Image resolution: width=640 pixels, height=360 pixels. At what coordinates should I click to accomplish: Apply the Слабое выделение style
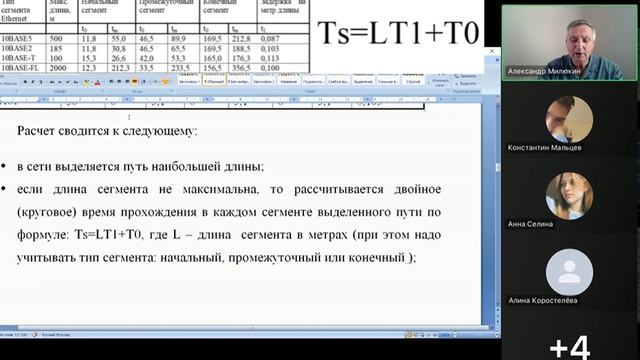[x=338, y=80]
